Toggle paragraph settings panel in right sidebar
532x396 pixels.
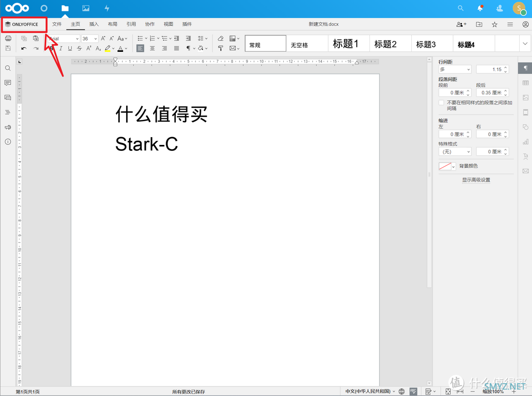tap(525, 68)
